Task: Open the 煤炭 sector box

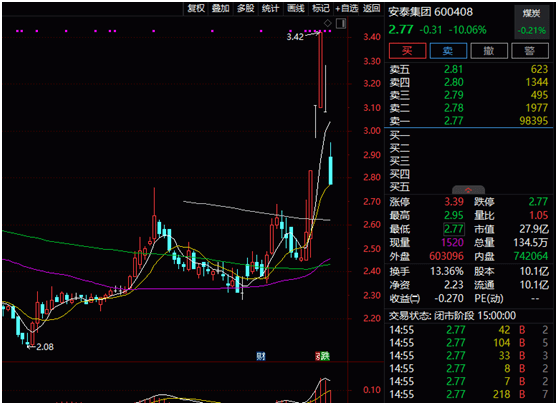Action: 532,22
